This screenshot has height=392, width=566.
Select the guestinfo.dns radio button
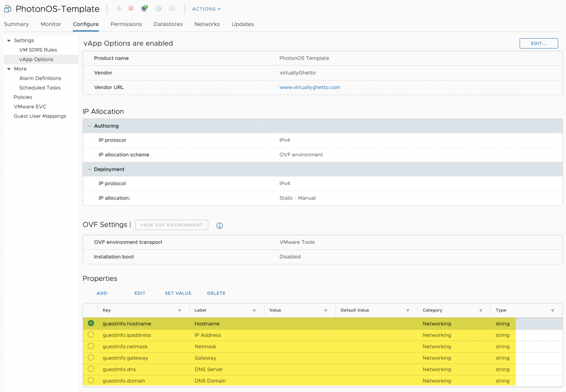pos(91,369)
